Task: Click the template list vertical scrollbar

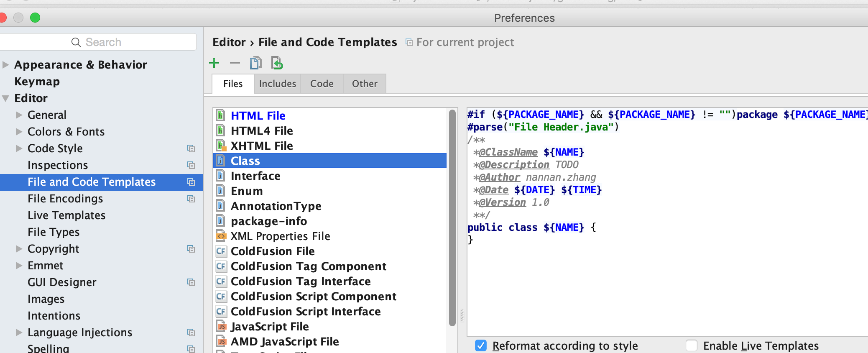Action: 452,217
